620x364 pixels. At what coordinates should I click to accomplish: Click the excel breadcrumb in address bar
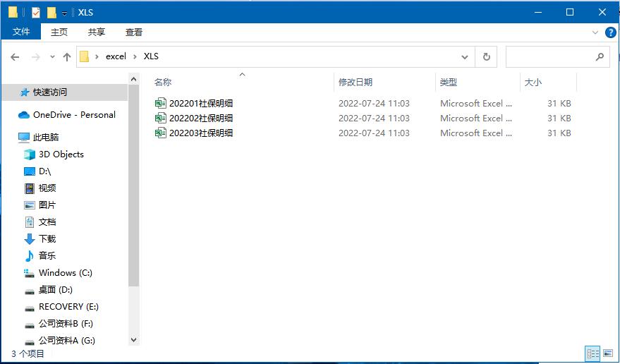(x=116, y=56)
